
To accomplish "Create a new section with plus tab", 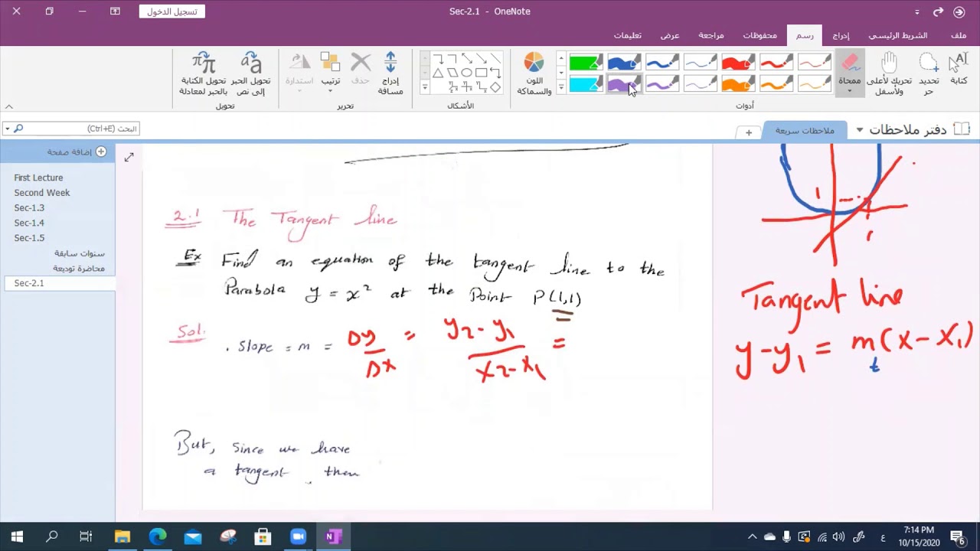I will pyautogui.click(x=749, y=132).
